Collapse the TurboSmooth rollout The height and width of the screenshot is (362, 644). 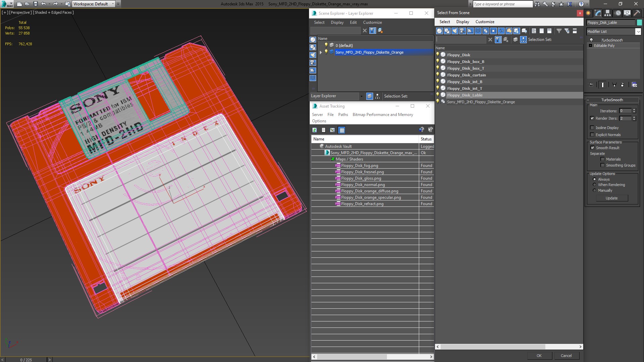pos(588,100)
